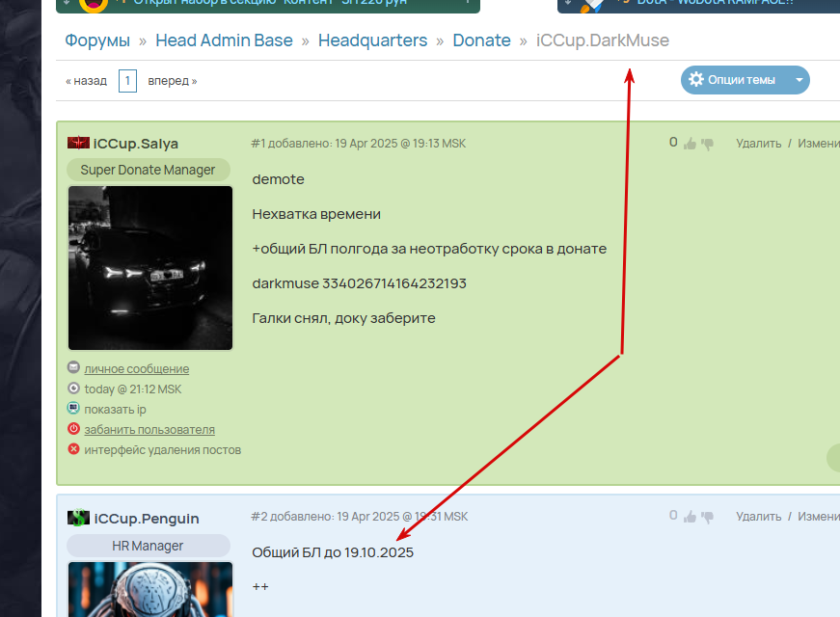
Task: Click Удалить on post #1
Action: click(759, 144)
